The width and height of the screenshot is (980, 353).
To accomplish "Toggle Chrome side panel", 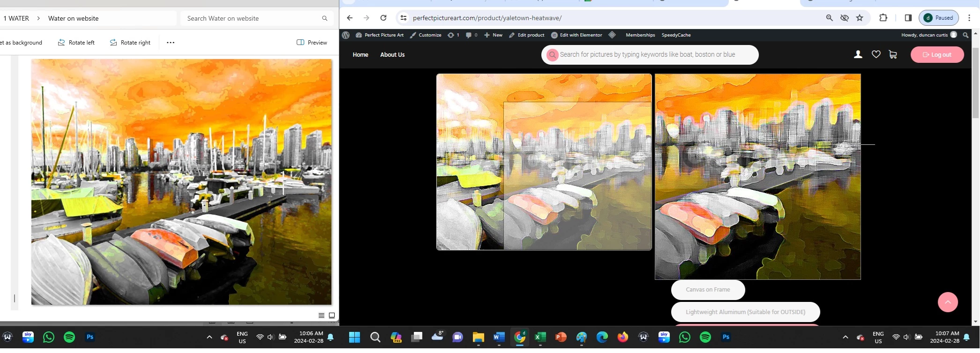I will click(908, 18).
